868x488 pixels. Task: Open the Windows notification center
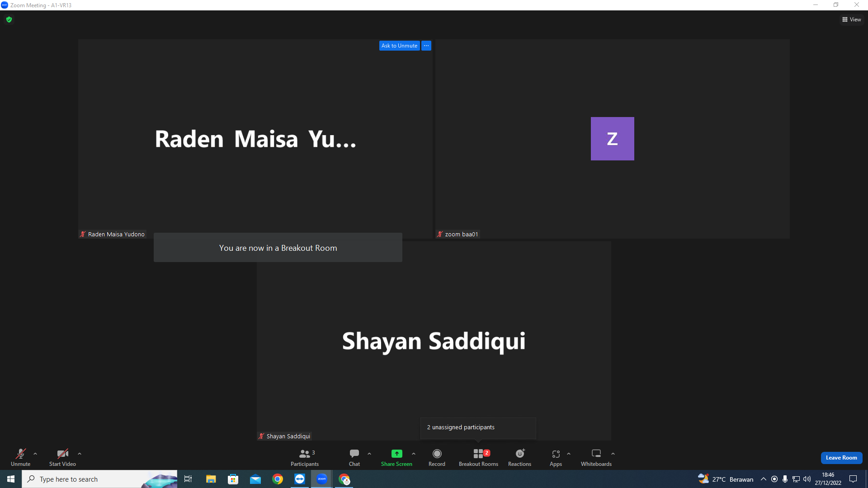point(853,479)
